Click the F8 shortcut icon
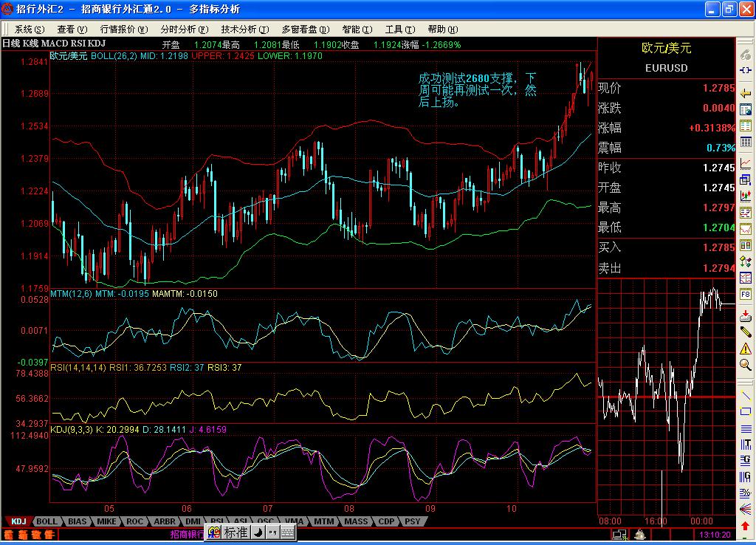 click(x=746, y=294)
